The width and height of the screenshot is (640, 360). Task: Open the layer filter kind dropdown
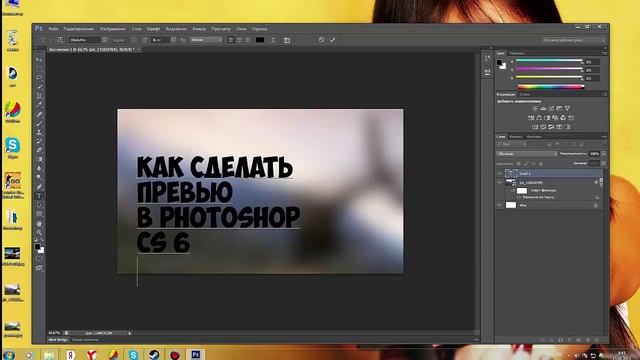pyautogui.click(x=512, y=144)
